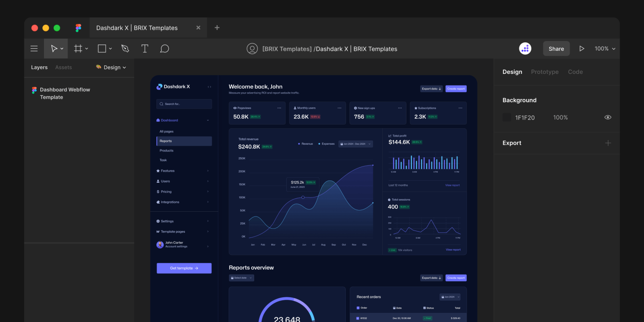Click the present play icon in toolbar
Viewport: 644px width, 322px height.
pyautogui.click(x=582, y=48)
